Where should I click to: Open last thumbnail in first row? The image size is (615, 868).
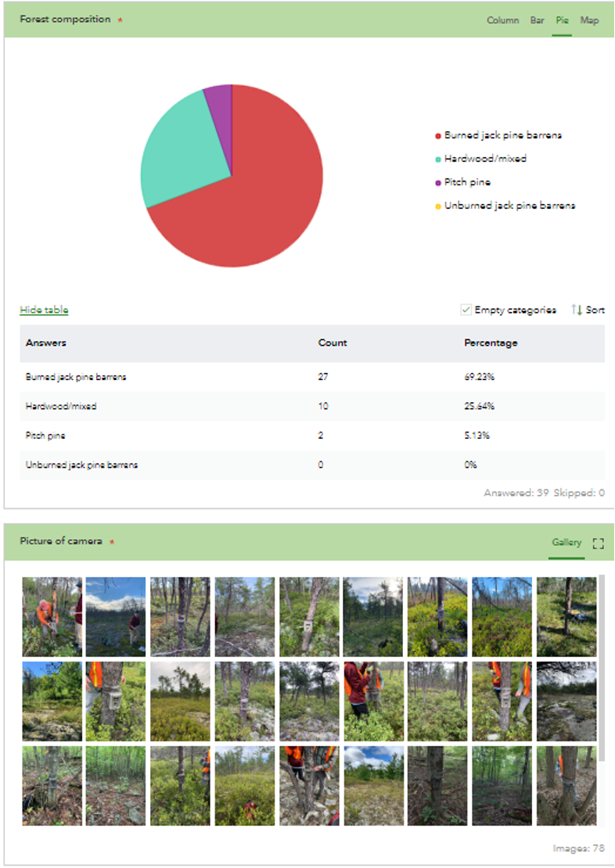(x=566, y=617)
